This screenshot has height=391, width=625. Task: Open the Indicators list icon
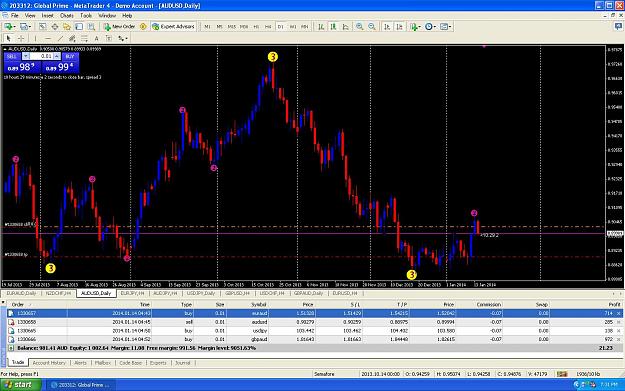(x=415, y=27)
